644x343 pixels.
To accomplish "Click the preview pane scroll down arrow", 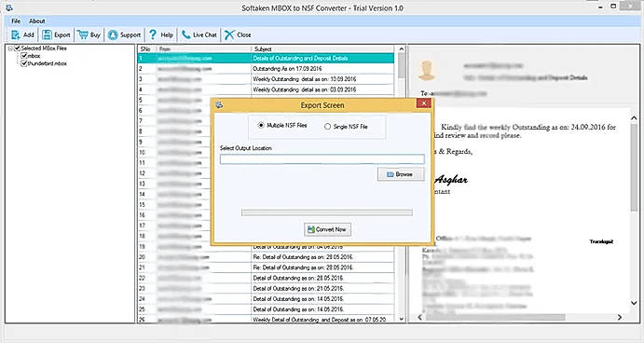I will (634, 303).
